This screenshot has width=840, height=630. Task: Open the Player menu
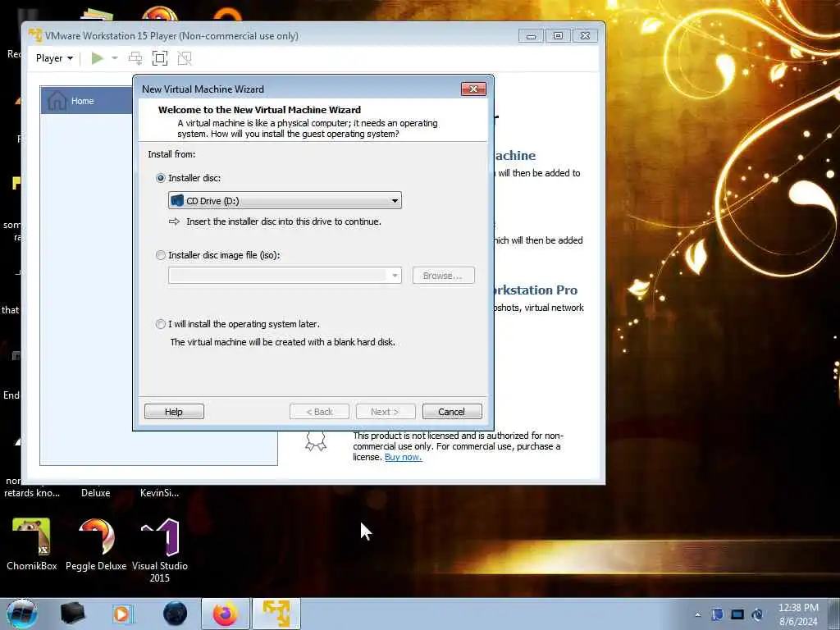(54, 58)
